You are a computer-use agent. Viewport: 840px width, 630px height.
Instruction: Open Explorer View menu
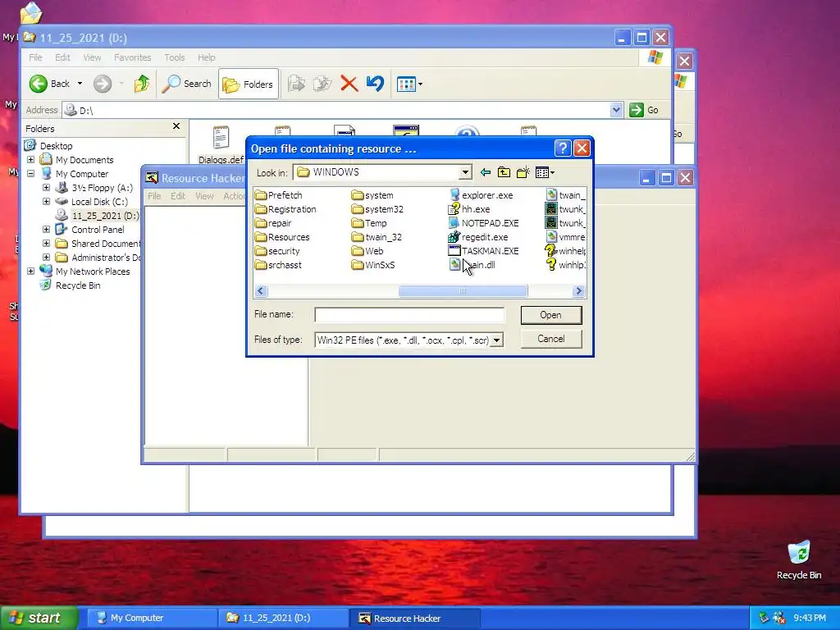click(92, 57)
